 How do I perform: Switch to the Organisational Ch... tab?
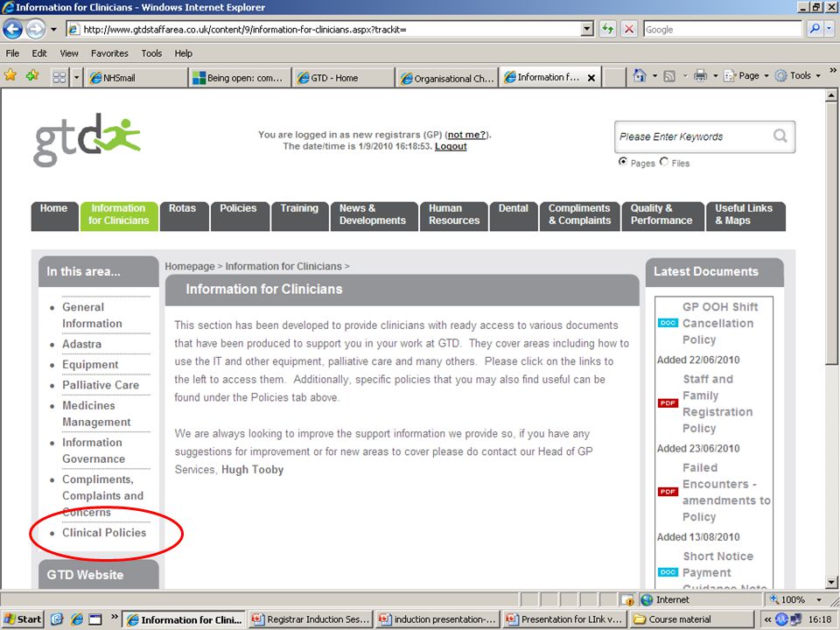click(x=447, y=78)
